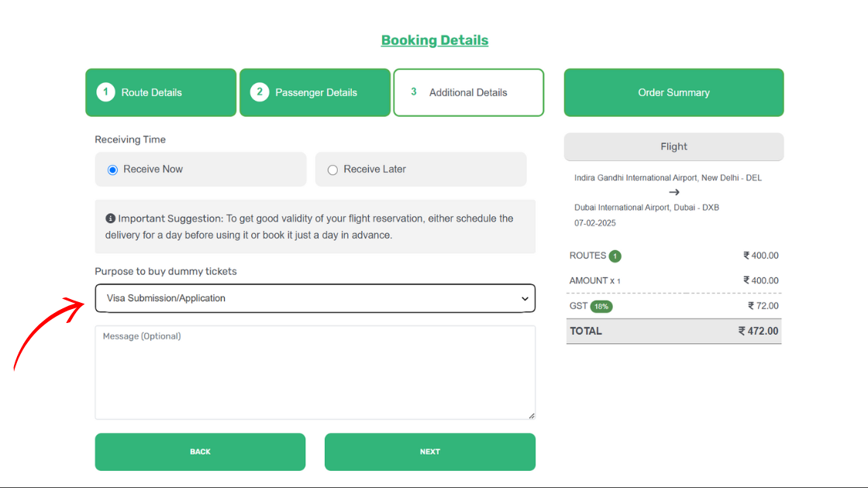Click the step 3 number in Additional Details
The image size is (868, 488).
pos(414,92)
